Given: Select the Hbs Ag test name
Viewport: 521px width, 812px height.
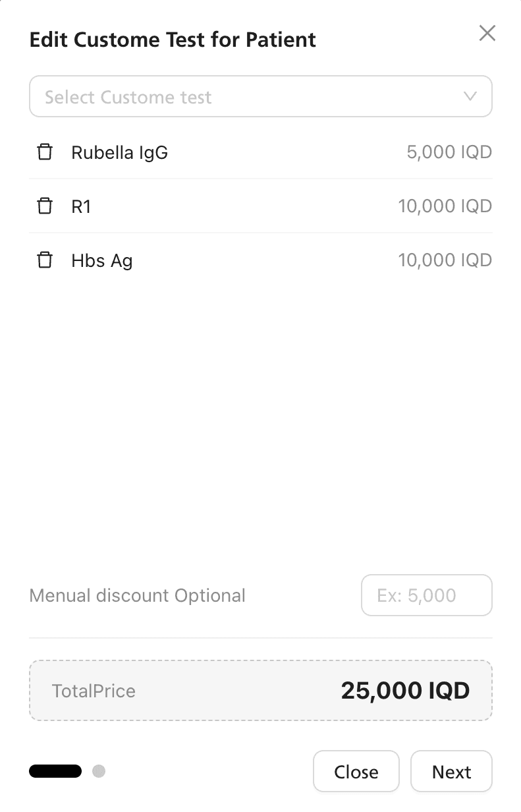Looking at the screenshot, I should pos(102,261).
